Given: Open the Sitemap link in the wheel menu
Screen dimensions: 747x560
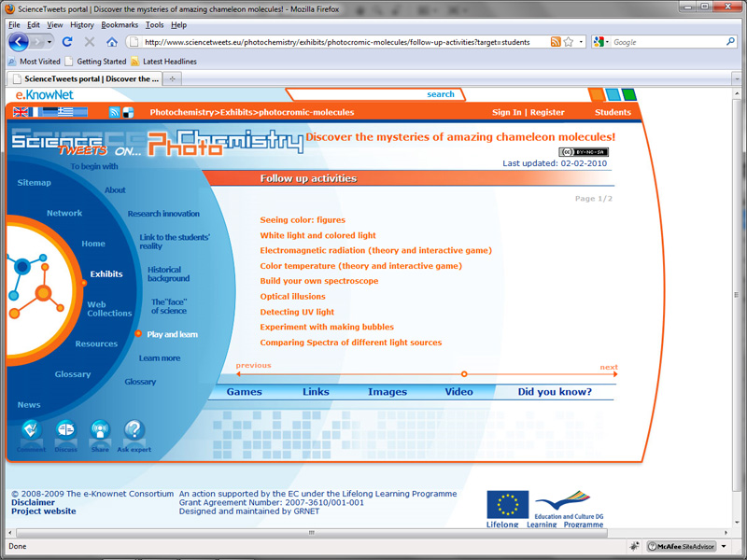Looking at the screenshot, I should pos(34,182).
